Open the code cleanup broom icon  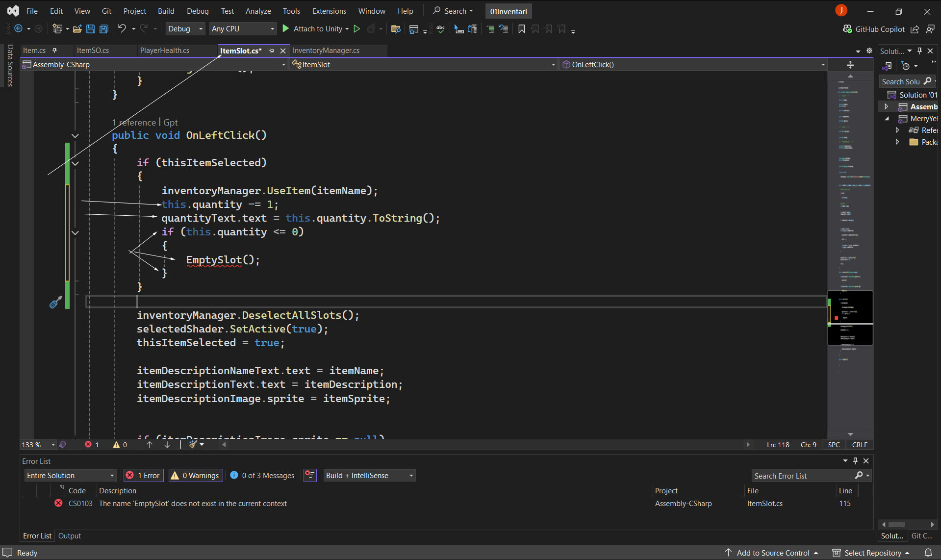click(193, 444)
